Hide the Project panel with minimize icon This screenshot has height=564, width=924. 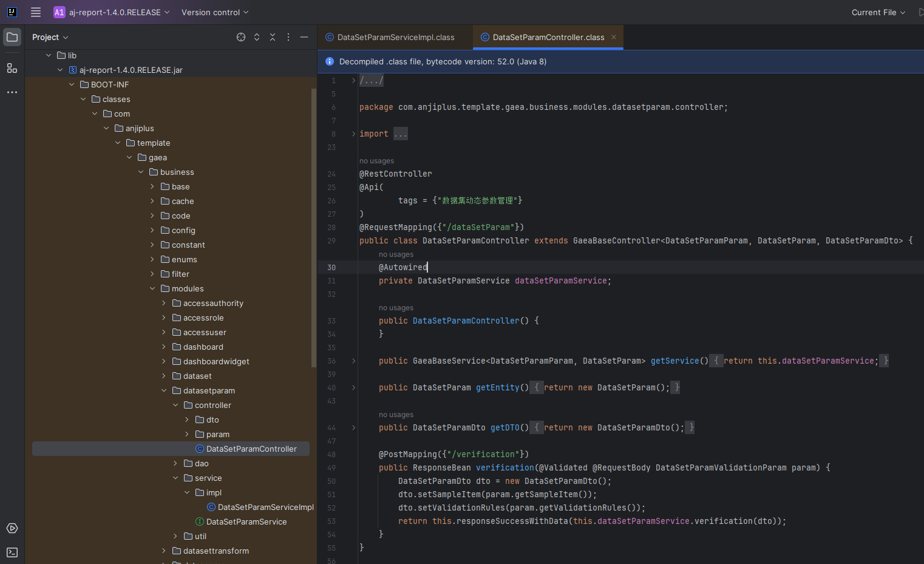pyautogui.click(x=304, y=37)
